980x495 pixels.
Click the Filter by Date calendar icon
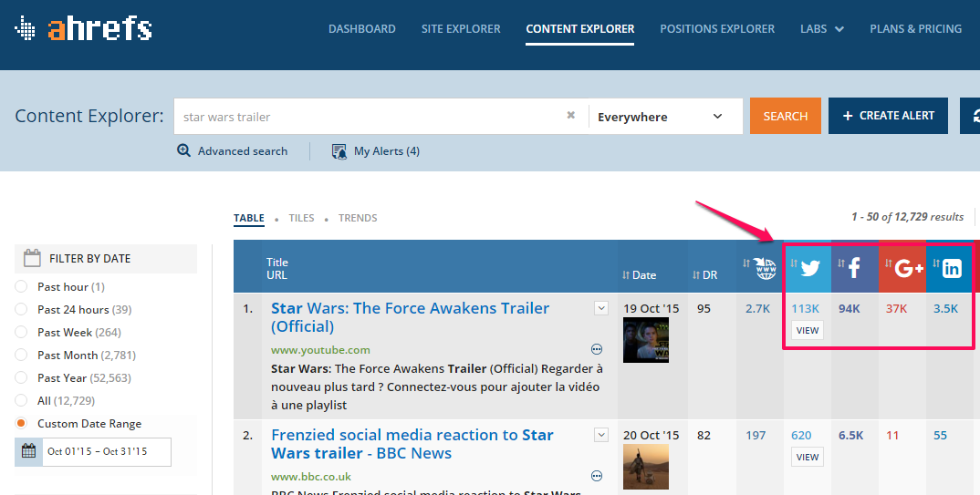coord(32,258)
